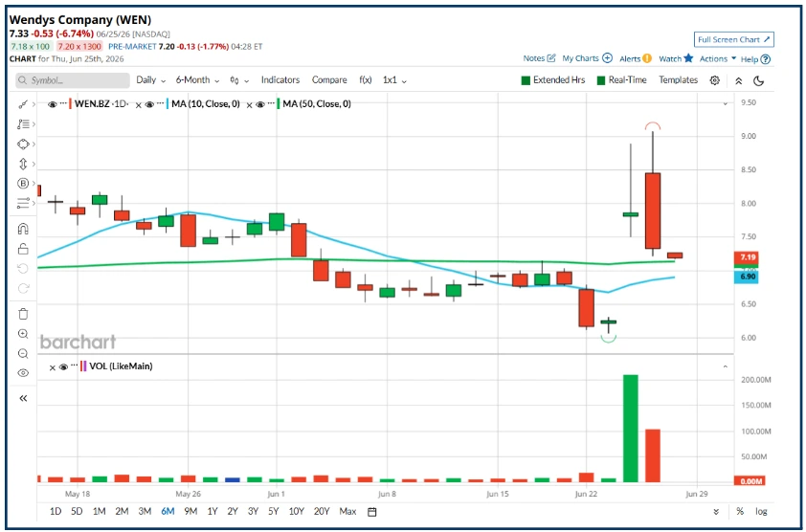The width and height of the screenshot is (806, 532).
Task: Toggle visibility eye for VOL indicator
Action: [63, 367]
